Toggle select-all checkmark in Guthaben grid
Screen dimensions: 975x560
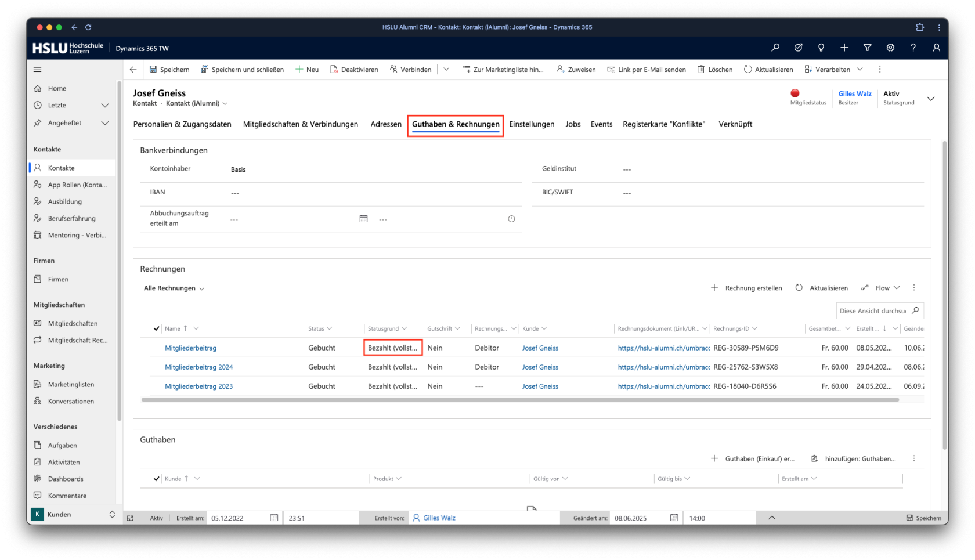tap(156, 479)
